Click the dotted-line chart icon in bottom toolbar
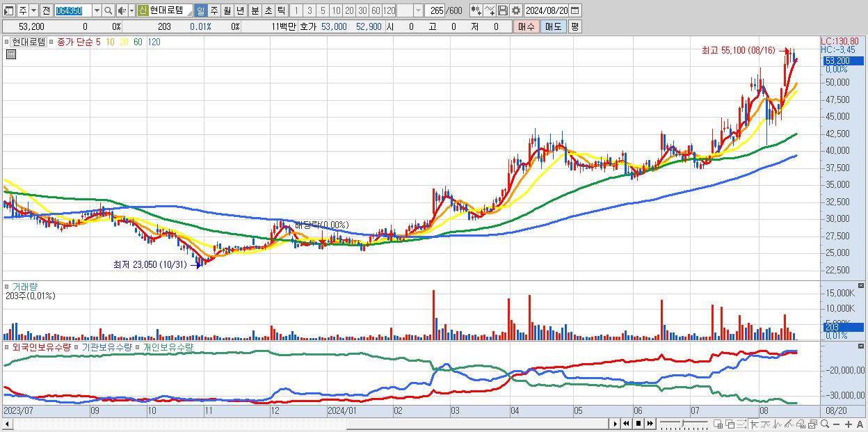Screen dimensions: 868x432 pyautogui.click(x=741, y=424)
